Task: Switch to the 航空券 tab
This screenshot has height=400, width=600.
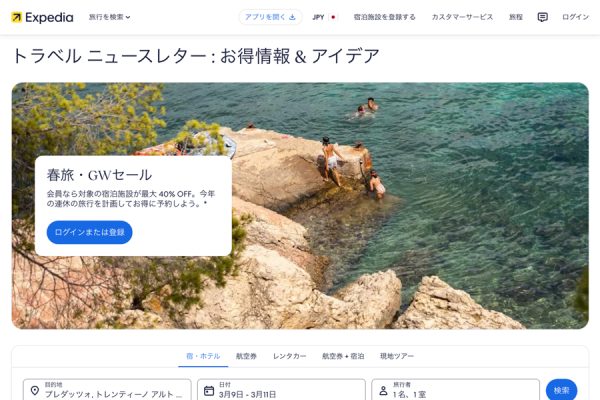Action: (x=246, y=356)
